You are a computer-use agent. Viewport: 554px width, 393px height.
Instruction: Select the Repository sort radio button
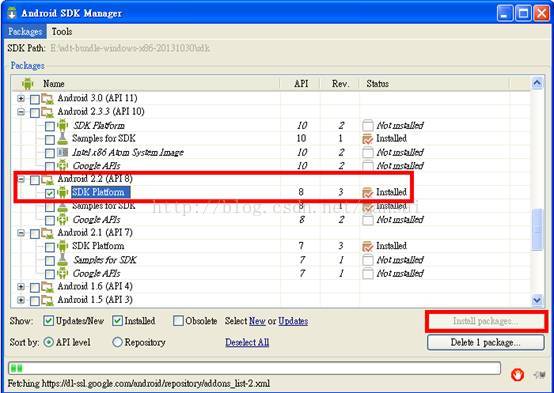pyautogui.click(x=117, y=342)
